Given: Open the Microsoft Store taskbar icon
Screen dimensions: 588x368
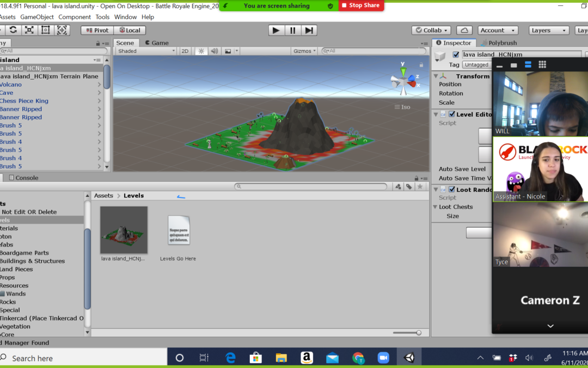Looking at the screenshot, I should point(256,358).
